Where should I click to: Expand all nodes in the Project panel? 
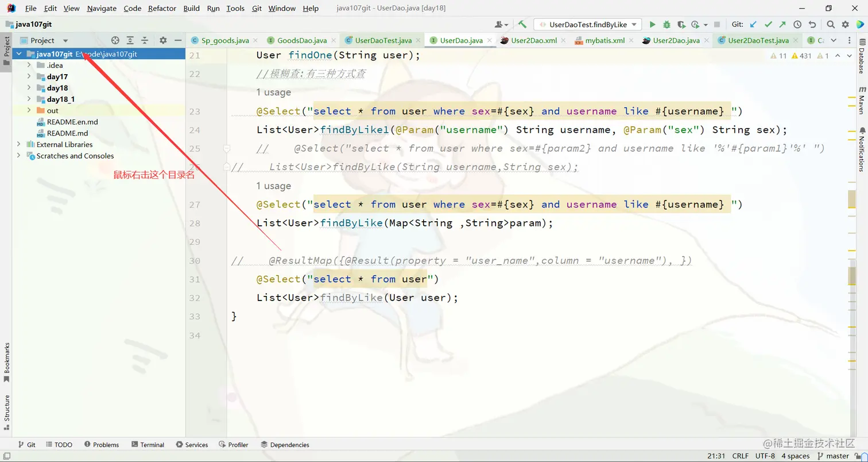pos(130,40)
